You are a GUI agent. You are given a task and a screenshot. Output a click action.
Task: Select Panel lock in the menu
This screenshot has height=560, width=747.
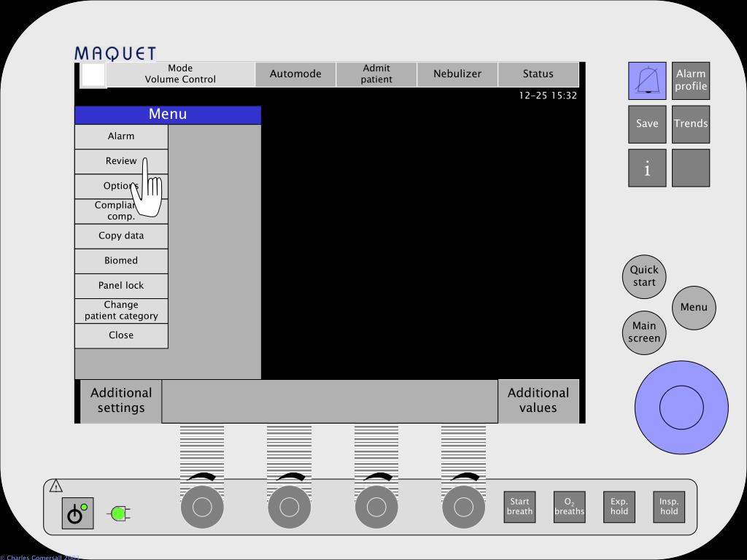[121, 286]
